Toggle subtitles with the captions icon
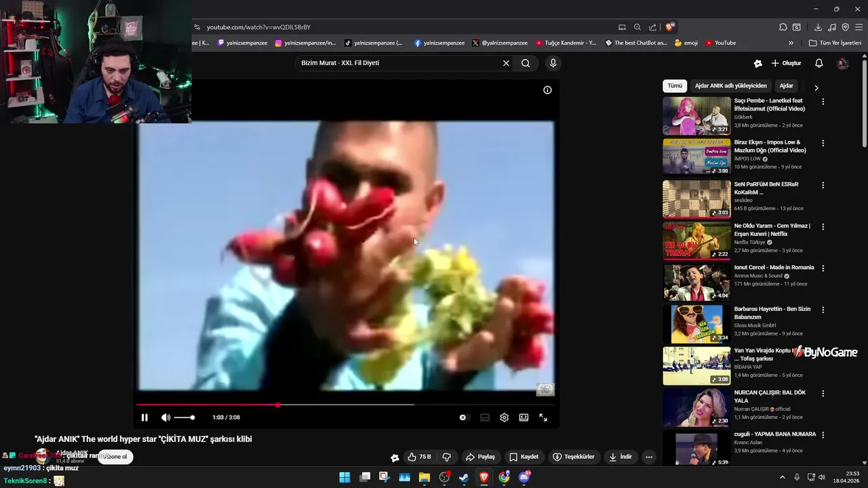Screen dimensions: 868x488 point(485,418)
